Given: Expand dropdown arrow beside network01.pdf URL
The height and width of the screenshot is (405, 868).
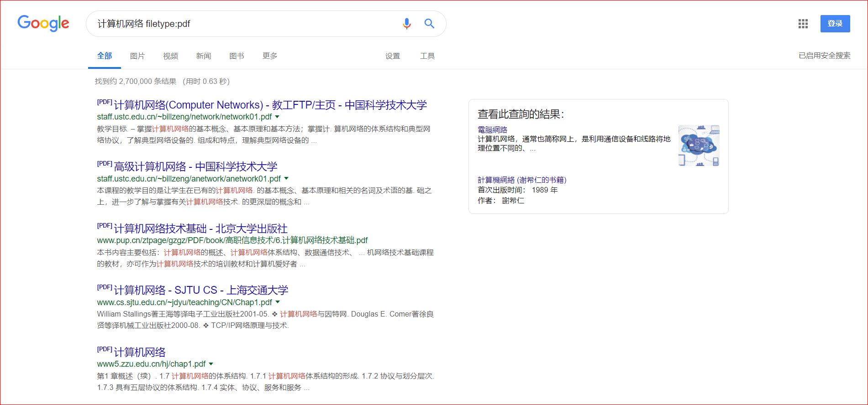Looking at the screenshot, I should pyautogui.click(x=277, y=117).
